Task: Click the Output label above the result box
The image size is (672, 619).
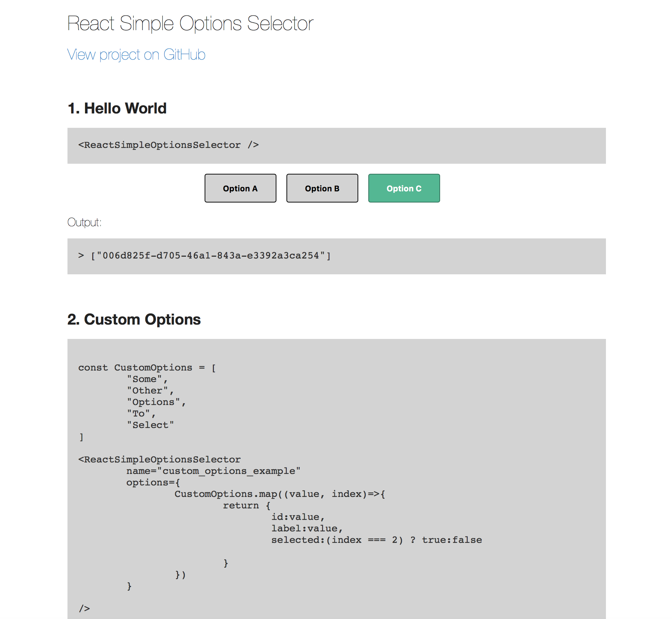Action: pos(84,222)
